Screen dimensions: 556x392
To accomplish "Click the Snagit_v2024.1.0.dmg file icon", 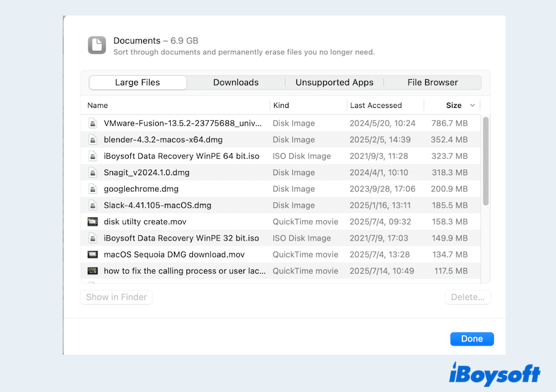I will (x=93, y=172).
